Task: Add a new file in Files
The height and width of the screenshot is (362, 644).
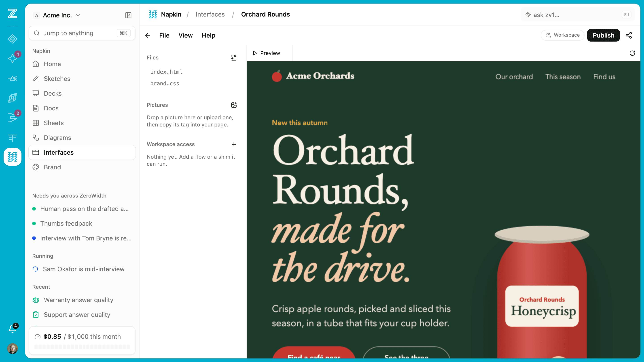Action: pyautogui.click(x=234, y=57)
